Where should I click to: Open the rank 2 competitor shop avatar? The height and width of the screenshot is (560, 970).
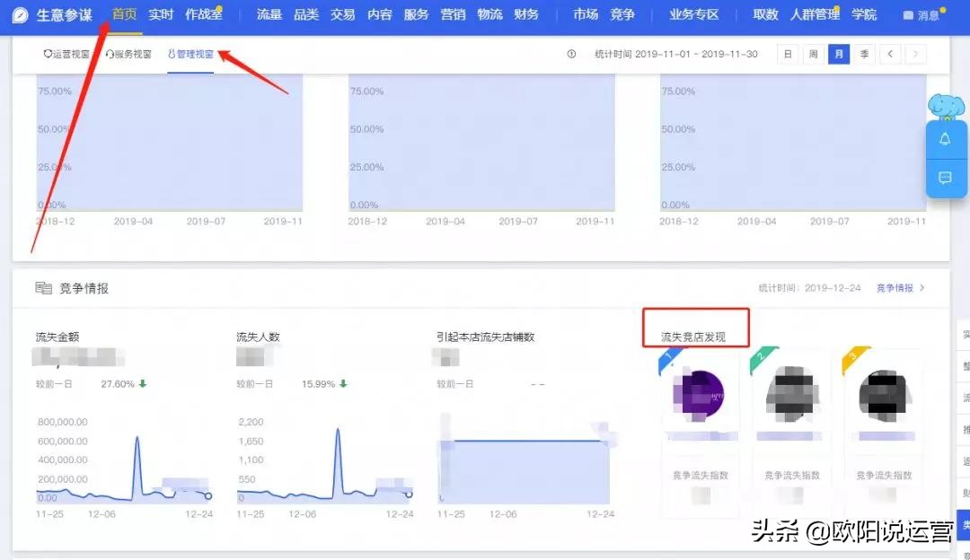792,395
